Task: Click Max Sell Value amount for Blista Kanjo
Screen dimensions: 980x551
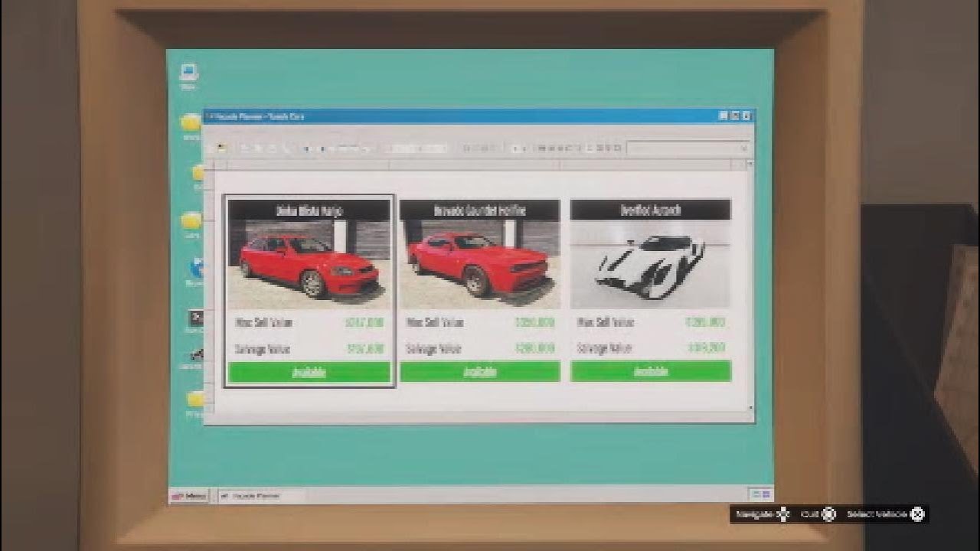Action: (364, 322)
